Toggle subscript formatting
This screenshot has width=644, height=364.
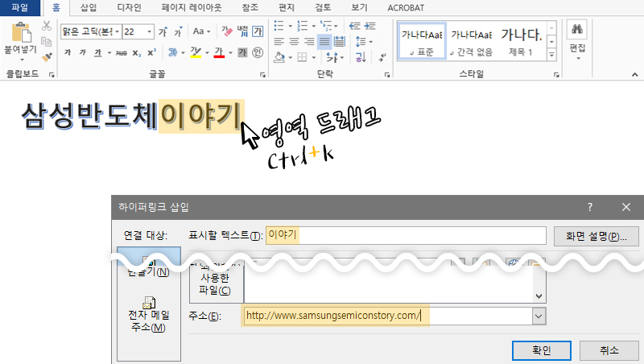136,53
